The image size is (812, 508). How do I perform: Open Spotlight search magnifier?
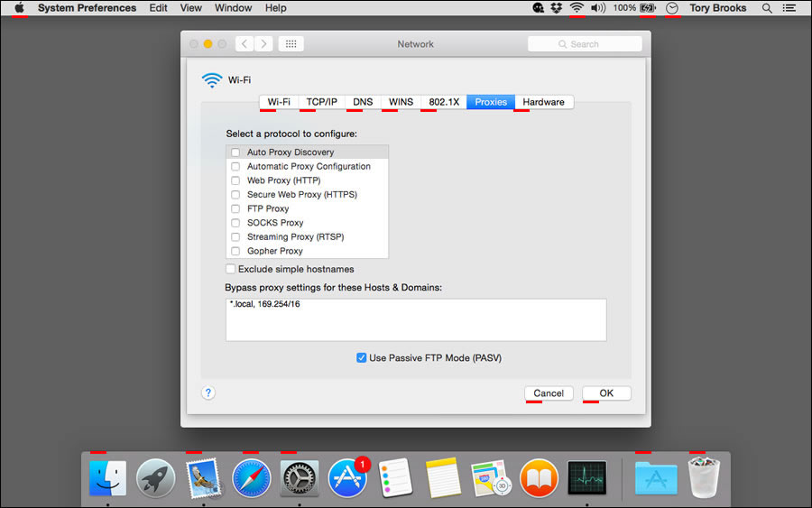pyautogui.click(x=767, y=8)
